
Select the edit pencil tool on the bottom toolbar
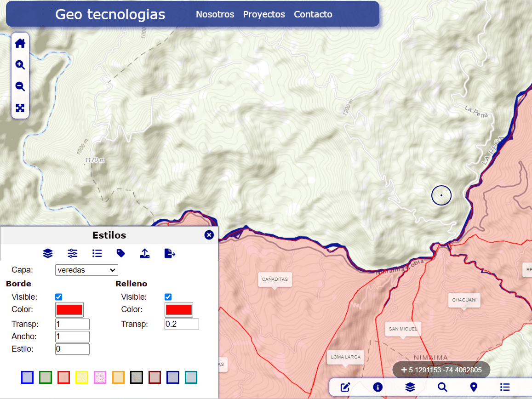pos(345,387)
